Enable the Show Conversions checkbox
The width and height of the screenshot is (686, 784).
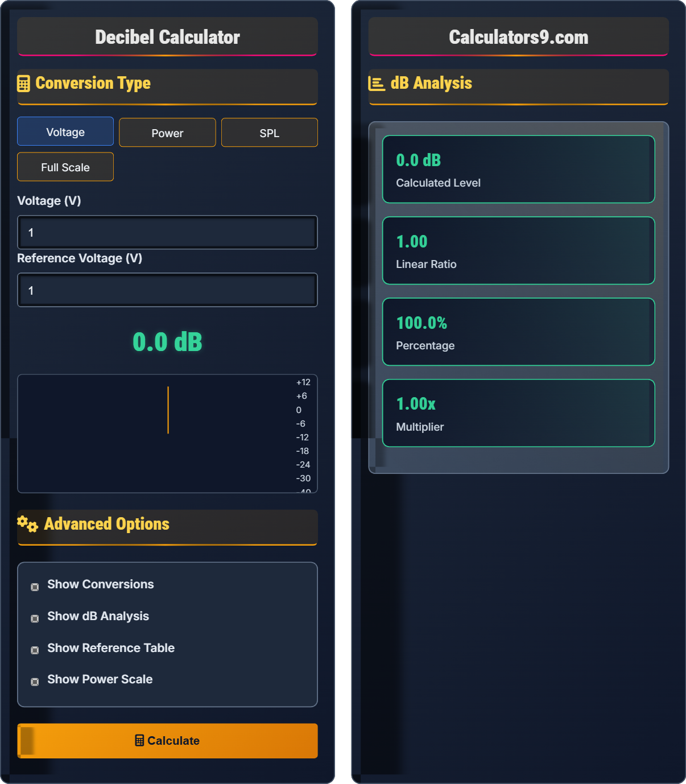35,587
